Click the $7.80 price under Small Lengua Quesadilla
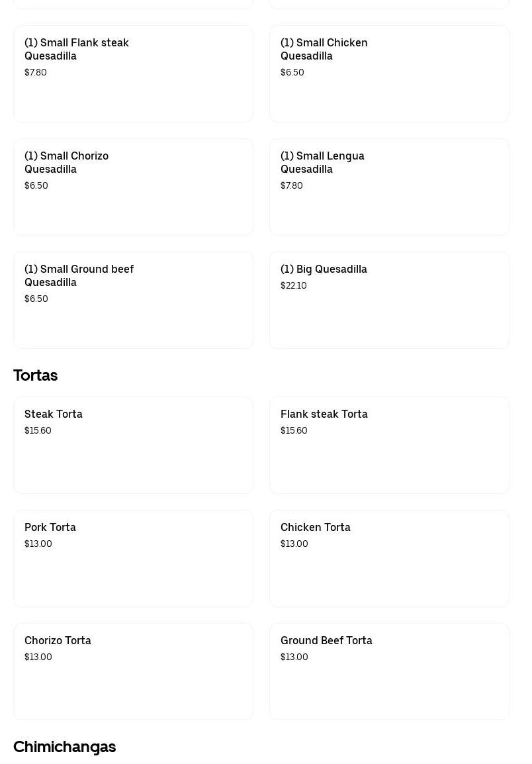 (x=292, y=186)
